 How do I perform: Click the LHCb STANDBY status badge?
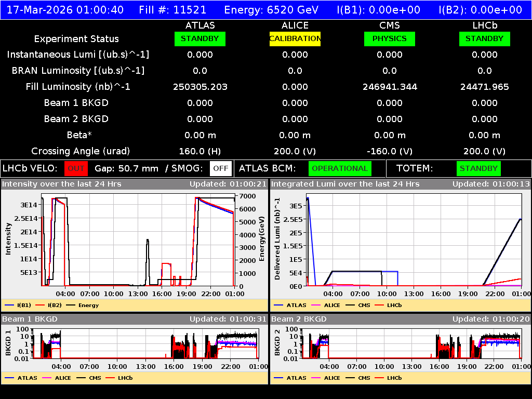(x=484, y=38)
